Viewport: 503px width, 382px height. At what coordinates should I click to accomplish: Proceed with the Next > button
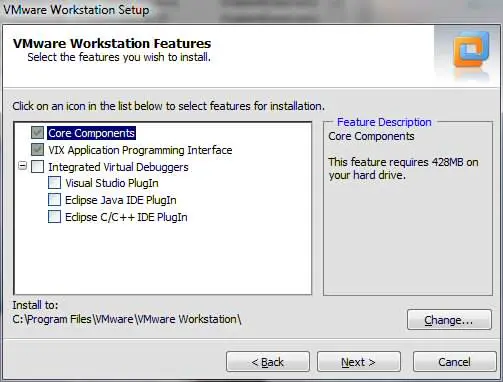(x=359, y=362)
